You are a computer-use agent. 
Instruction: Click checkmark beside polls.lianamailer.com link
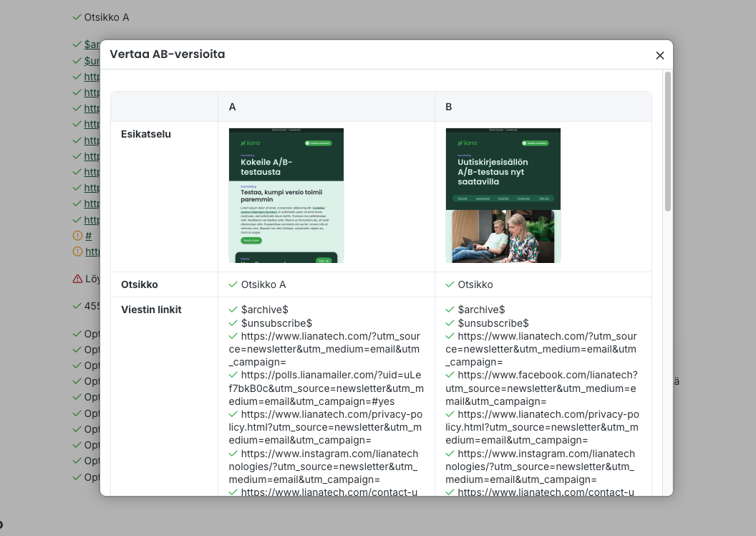click(x=233, y=375)
